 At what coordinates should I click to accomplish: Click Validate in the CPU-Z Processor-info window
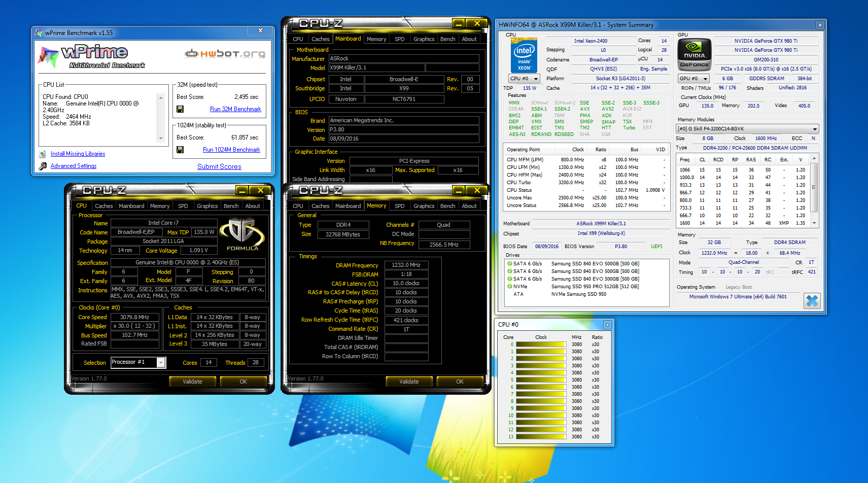click(192, 382)
